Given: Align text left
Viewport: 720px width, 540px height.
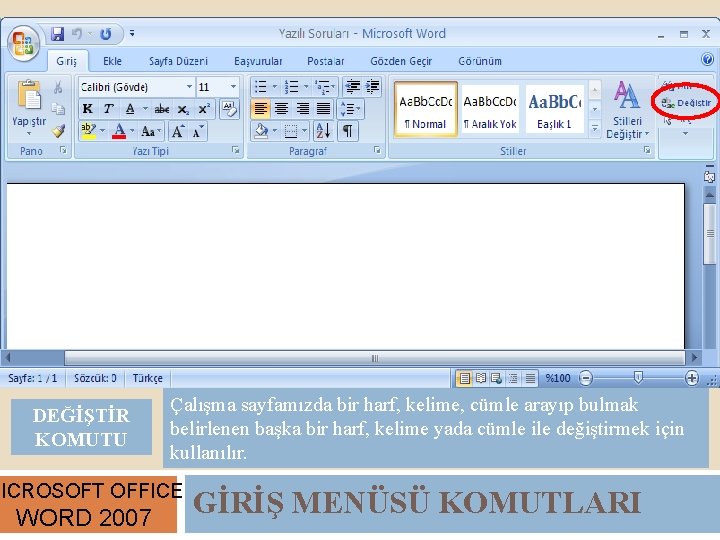Looking at the screenshot, I should pyautogui.click(x=261, y=109).
